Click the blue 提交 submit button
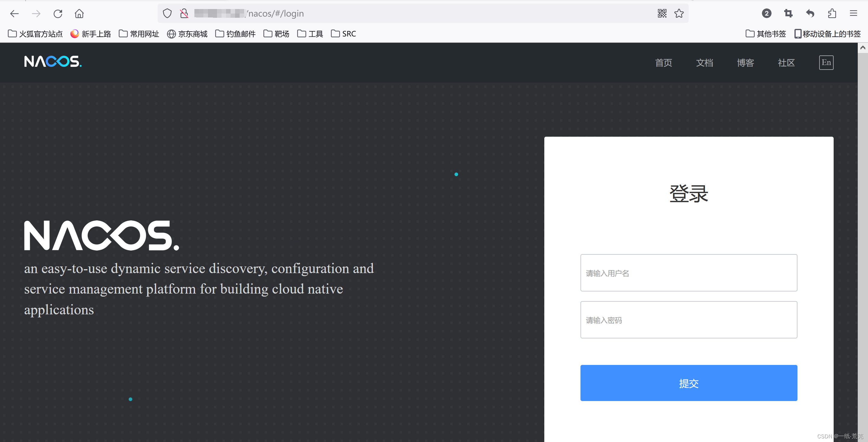This screenshot has width=868, height=442. click(688, 383)
